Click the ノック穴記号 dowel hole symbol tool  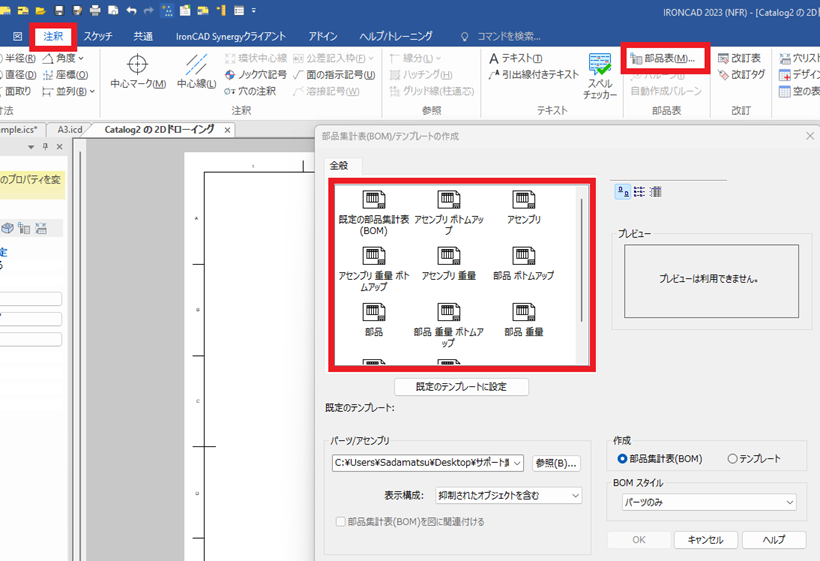click(256, 75)
